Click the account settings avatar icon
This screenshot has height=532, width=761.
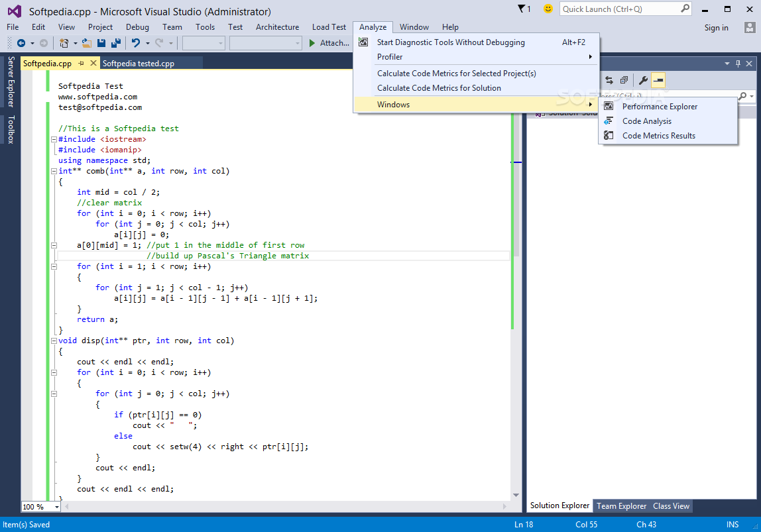coord(749,28)
